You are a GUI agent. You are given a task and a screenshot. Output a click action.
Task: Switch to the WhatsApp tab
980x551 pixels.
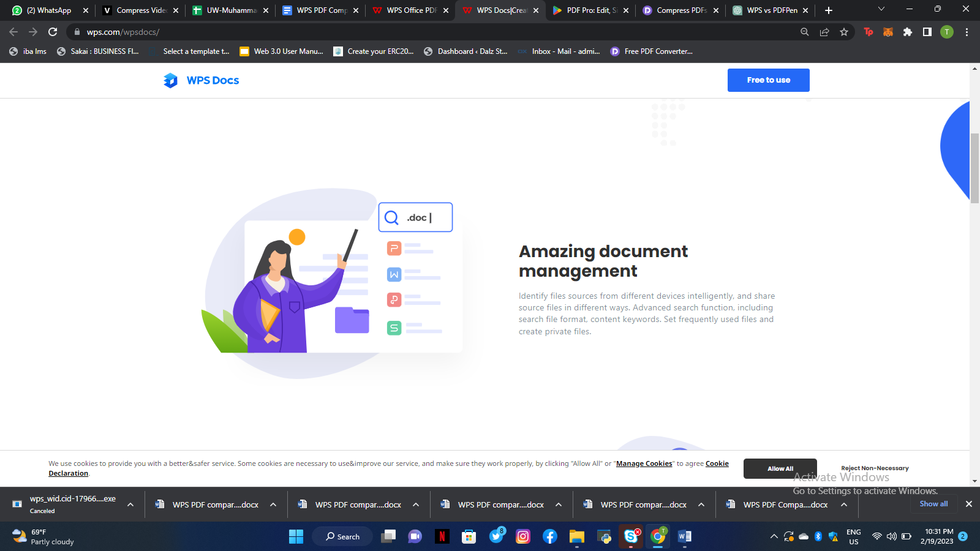point(49,10)
